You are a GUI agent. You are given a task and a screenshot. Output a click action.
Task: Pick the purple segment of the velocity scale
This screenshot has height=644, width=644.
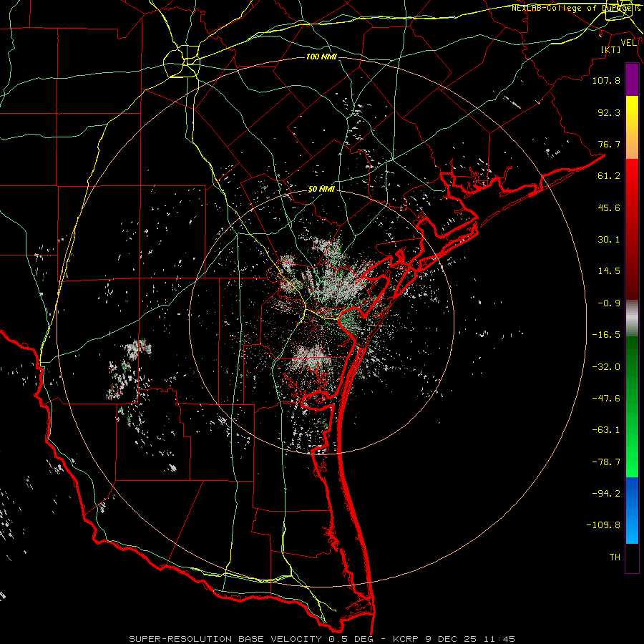coord(632,80)
